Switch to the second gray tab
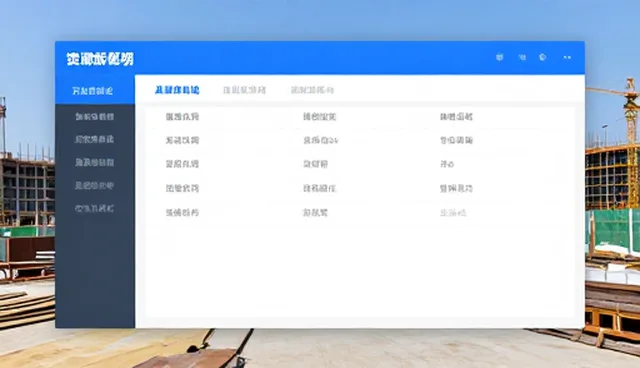 pos(244,90)
